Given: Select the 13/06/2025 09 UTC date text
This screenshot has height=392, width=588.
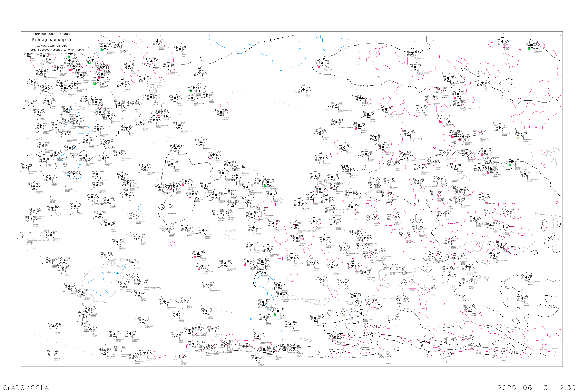Looking at the screenshot, I should tap(52, 46).
